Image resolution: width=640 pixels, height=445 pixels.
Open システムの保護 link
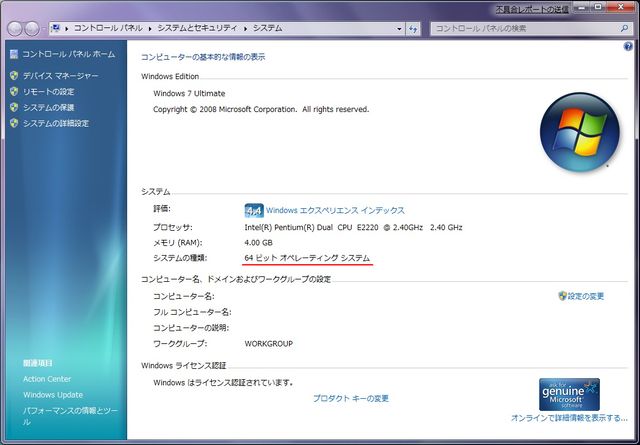pos(49,107)
